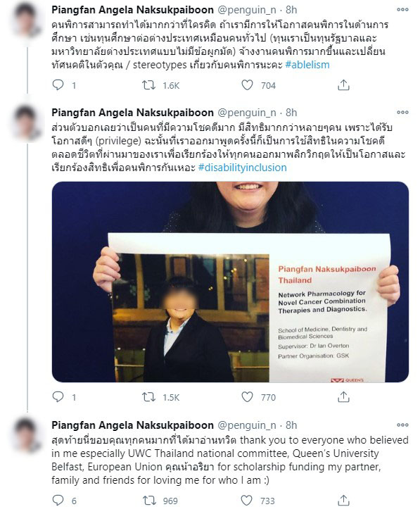
Task: Like the first tweet with 704 likes
Action: click(247, 85)
